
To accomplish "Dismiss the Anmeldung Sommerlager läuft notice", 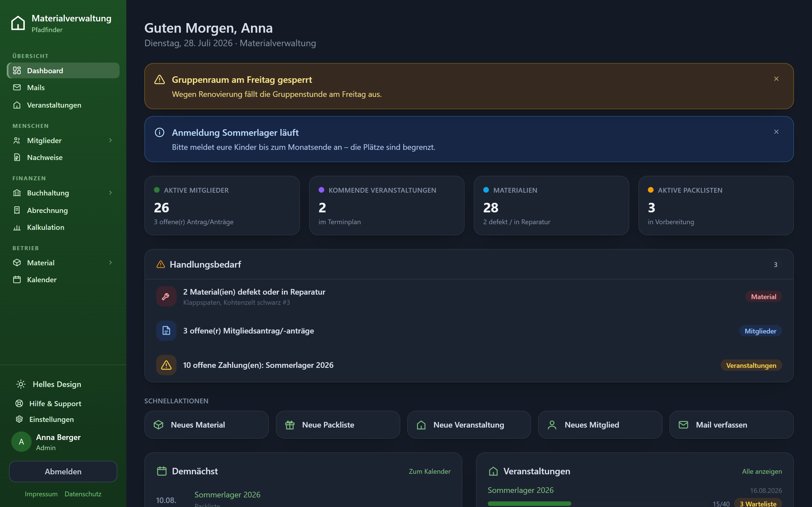I will (x=776, y=132).
